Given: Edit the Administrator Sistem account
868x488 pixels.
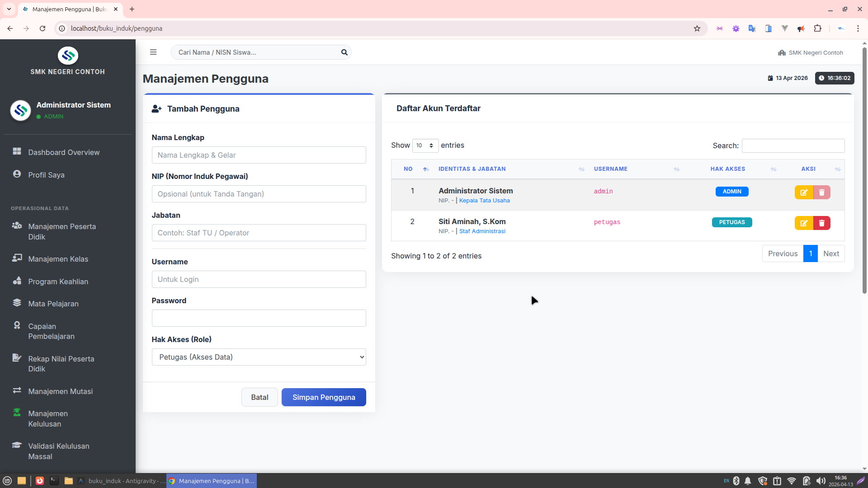Looking at the screenshot, I should 804,192.
